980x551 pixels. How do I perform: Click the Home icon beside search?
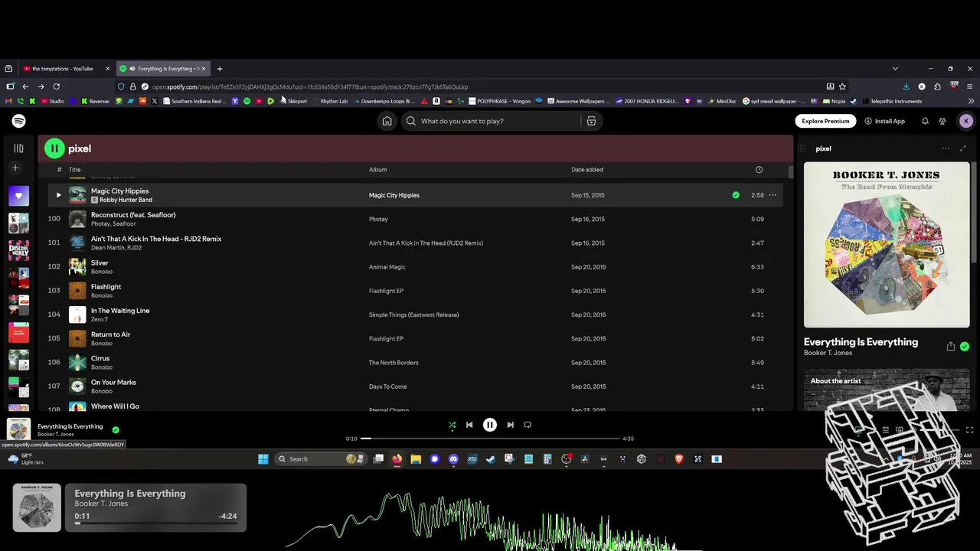tap(387, 121)
